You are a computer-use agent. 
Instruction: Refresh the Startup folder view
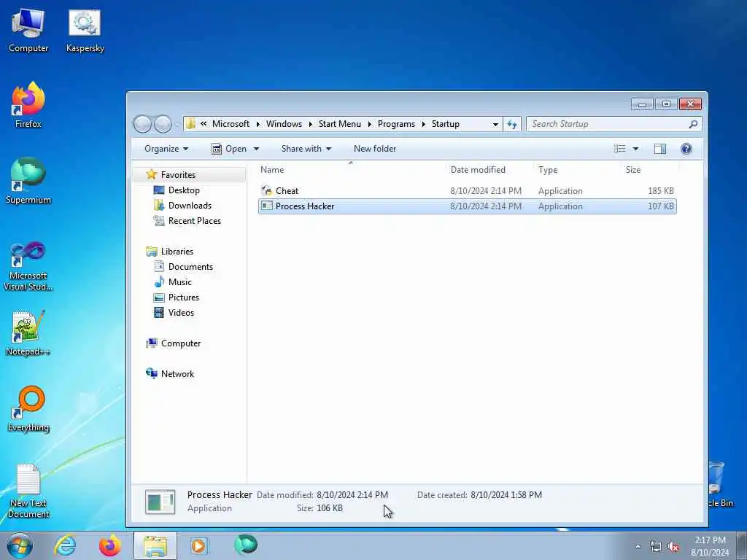point(512,124)
